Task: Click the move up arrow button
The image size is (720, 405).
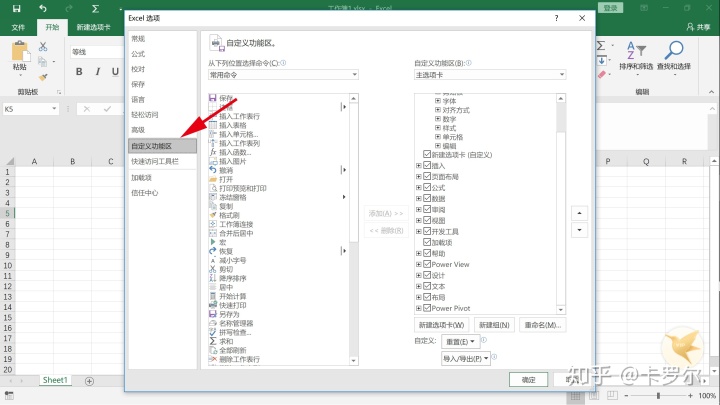Action: [x=579, y=213]
